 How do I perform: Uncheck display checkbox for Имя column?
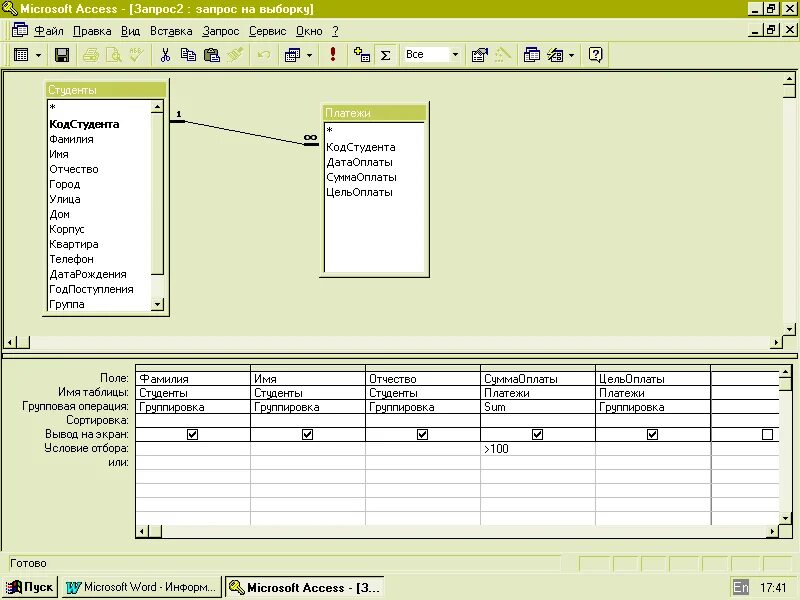(307, 434)
